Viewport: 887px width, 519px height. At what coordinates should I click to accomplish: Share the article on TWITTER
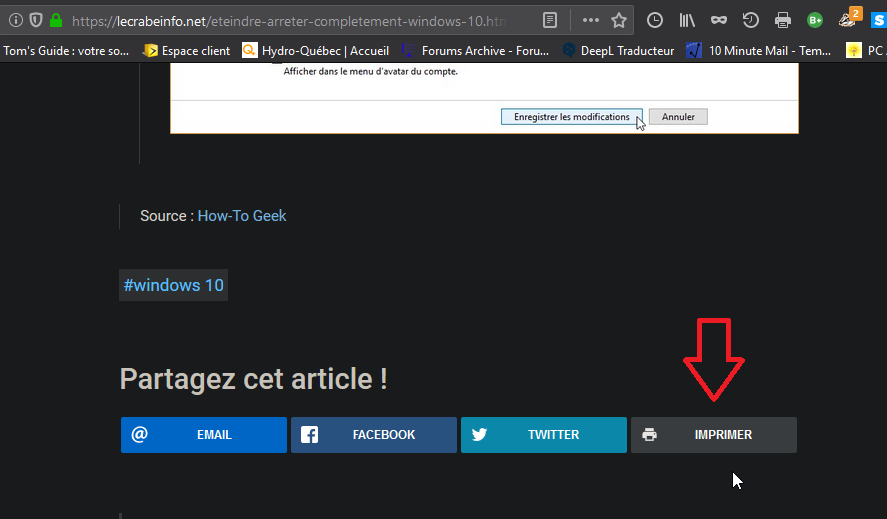click(x=544, y=435)
